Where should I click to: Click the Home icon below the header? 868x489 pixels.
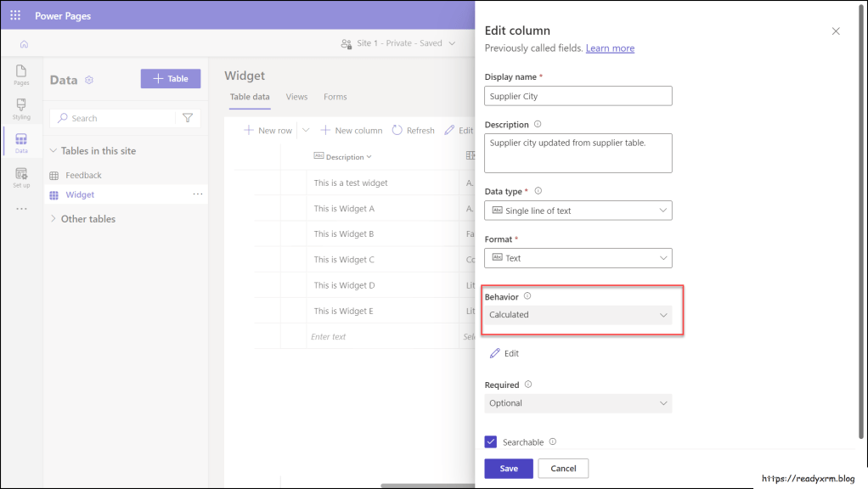24,44
